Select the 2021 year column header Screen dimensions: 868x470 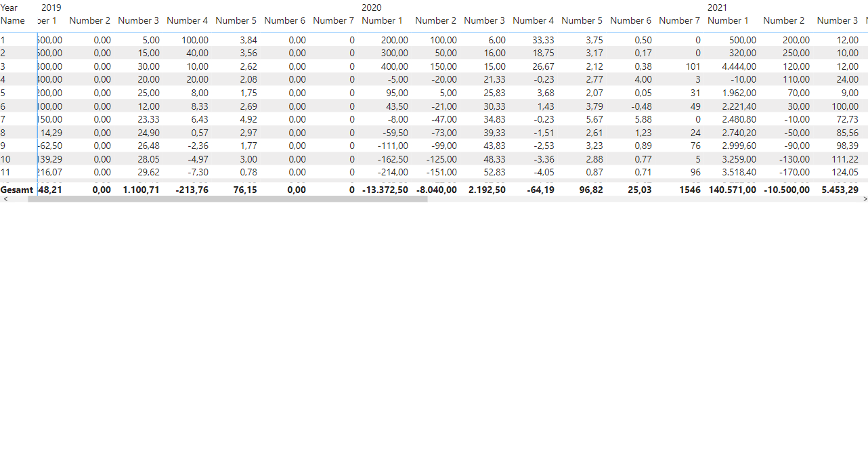point(718,8)
